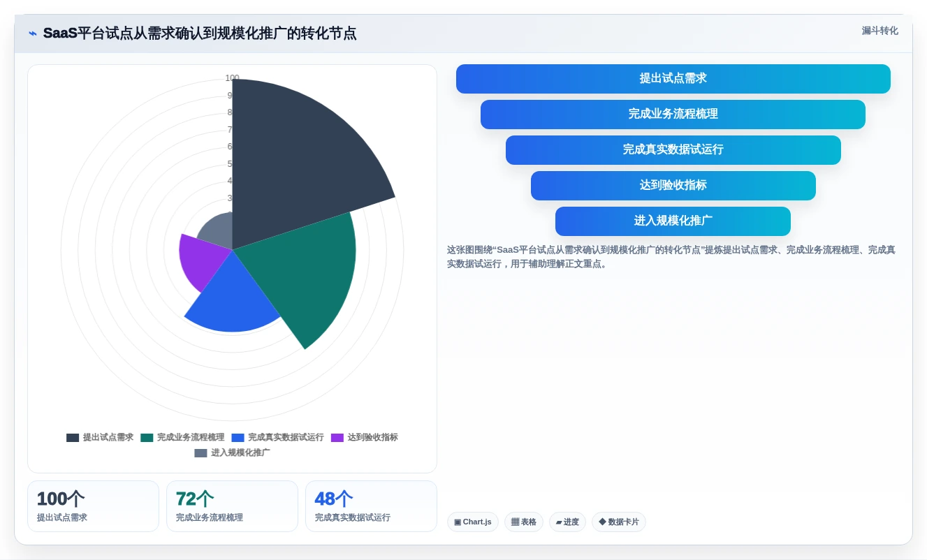Click the description paragraph starting 这张图围绕
The width and height of the screenshot is (927, 560).
point(671,257)
